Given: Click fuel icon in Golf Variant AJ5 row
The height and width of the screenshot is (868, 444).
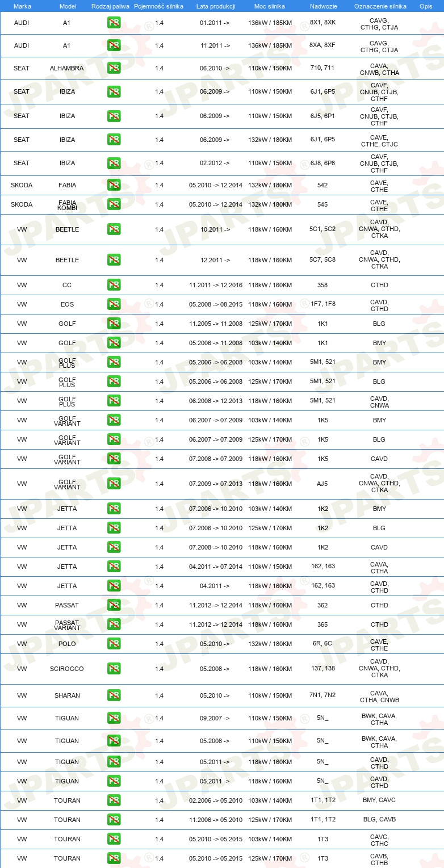Looking at the screenshot, I should pos(114,484).
